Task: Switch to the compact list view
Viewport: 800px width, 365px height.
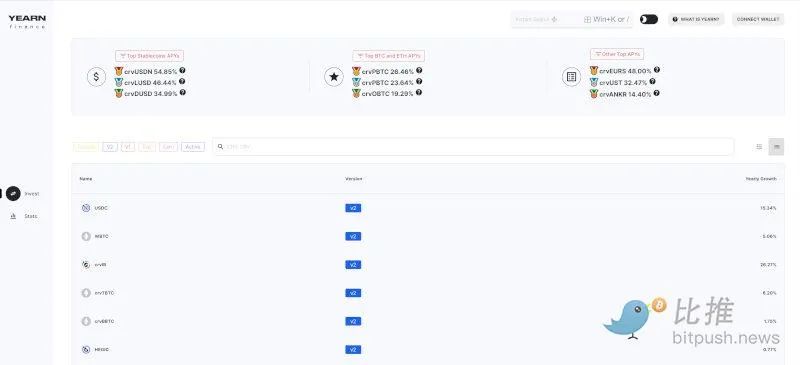Action: pos(759,147)
